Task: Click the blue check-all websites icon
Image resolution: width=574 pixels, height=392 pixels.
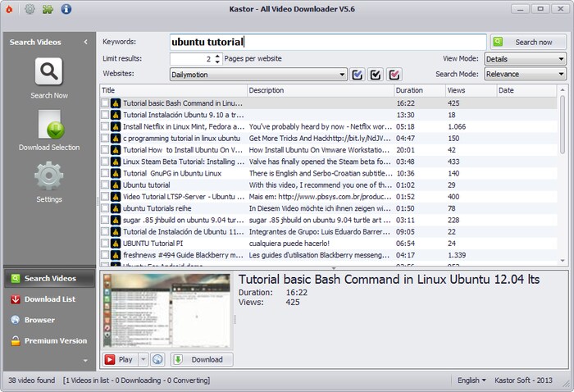Action: [x=357, y=75]
